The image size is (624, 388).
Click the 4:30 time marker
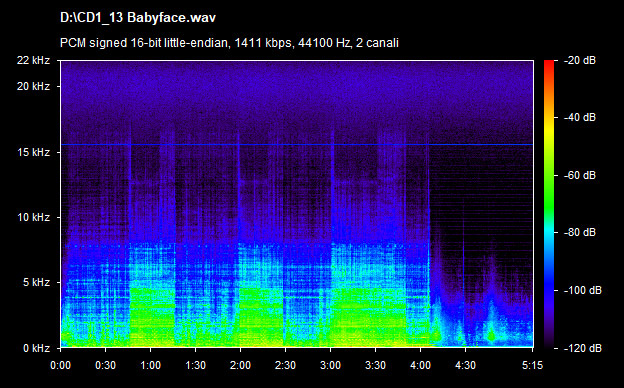(x=465, y=365)
